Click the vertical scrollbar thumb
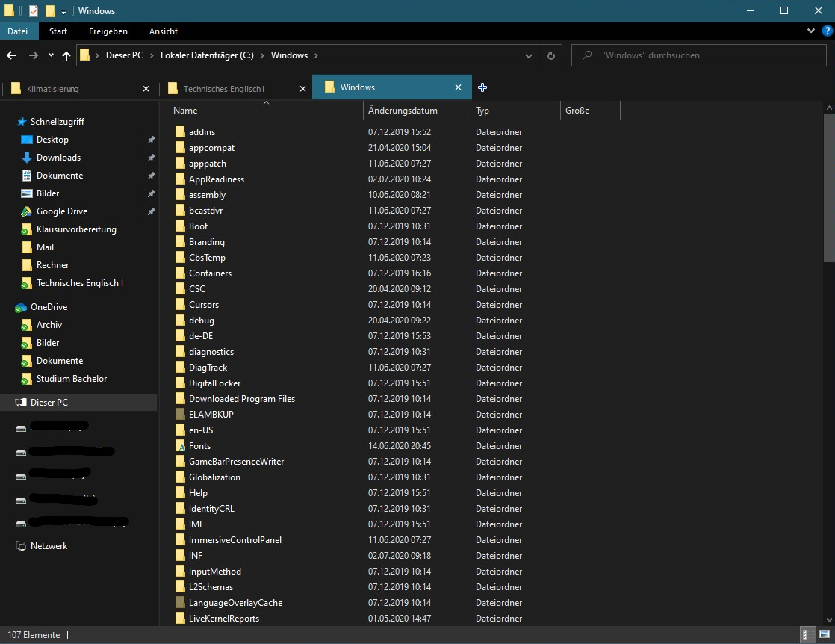 click(x=829, y=188)
